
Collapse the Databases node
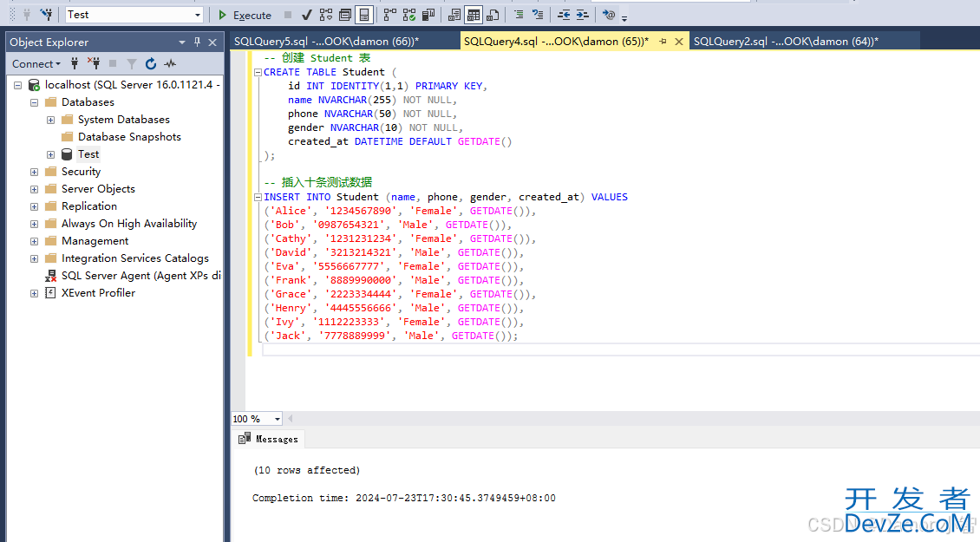pos(35,102)
